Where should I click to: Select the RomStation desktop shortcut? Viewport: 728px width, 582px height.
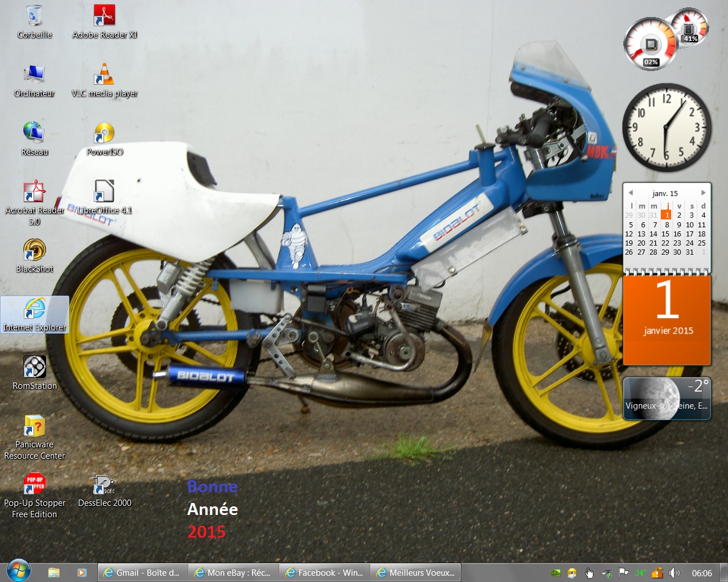click(35, 373)
